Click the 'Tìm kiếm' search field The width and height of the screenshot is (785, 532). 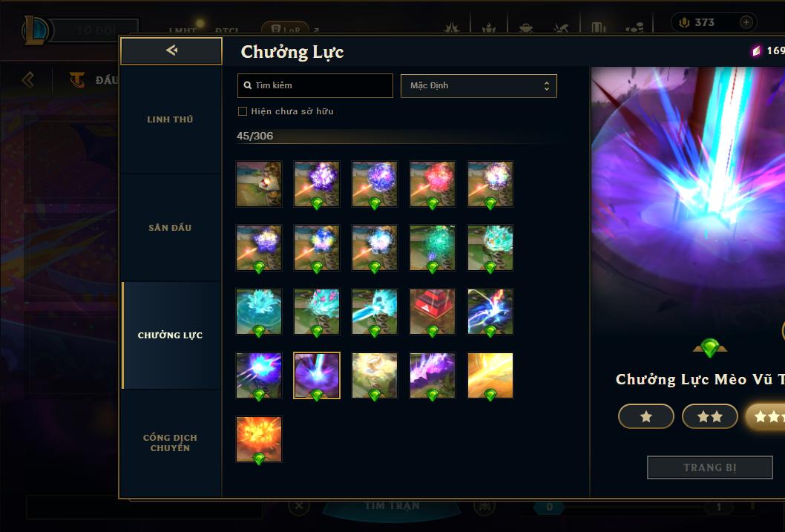(315, 85)
